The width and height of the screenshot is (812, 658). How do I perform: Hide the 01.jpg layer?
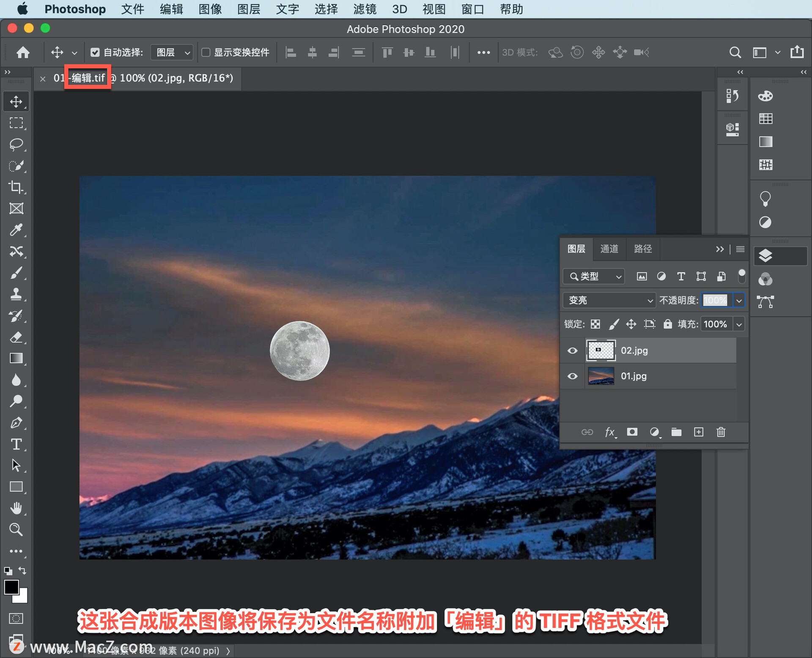(572, 376)
